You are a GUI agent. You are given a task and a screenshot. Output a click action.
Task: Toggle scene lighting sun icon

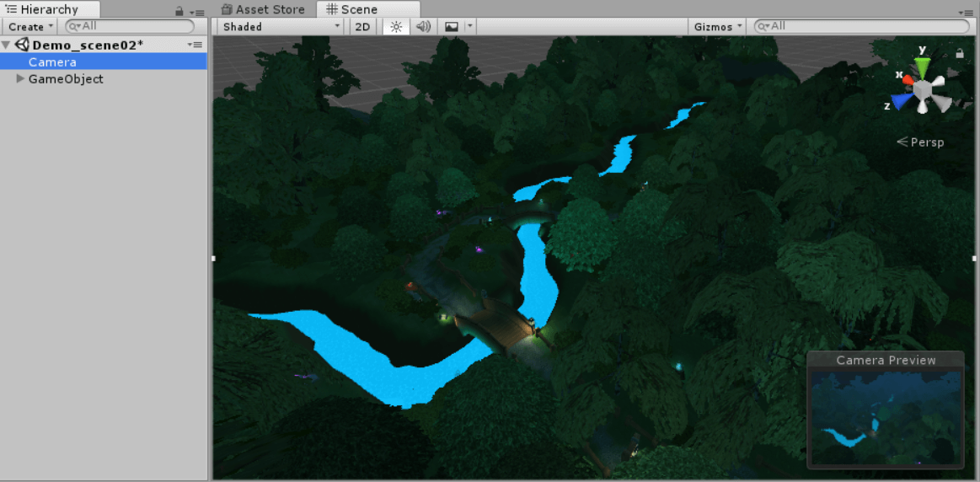tap(396, 27)
